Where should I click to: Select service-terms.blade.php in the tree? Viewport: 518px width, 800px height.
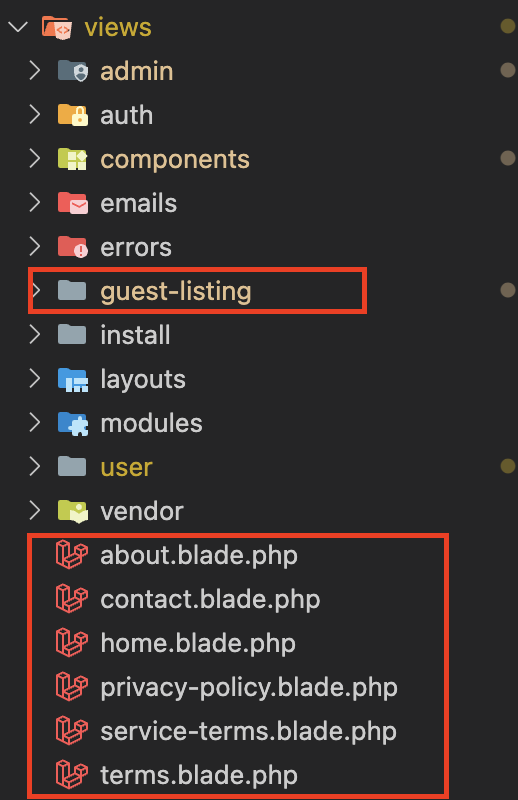(x=249, y=731)
